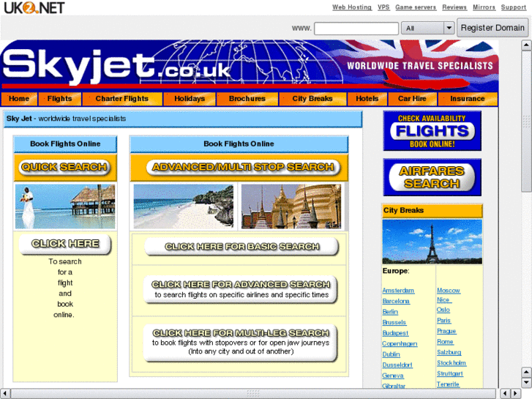Click the CLICK HERE quick search button
532x399 pixels.
click(x=65, y=244)
